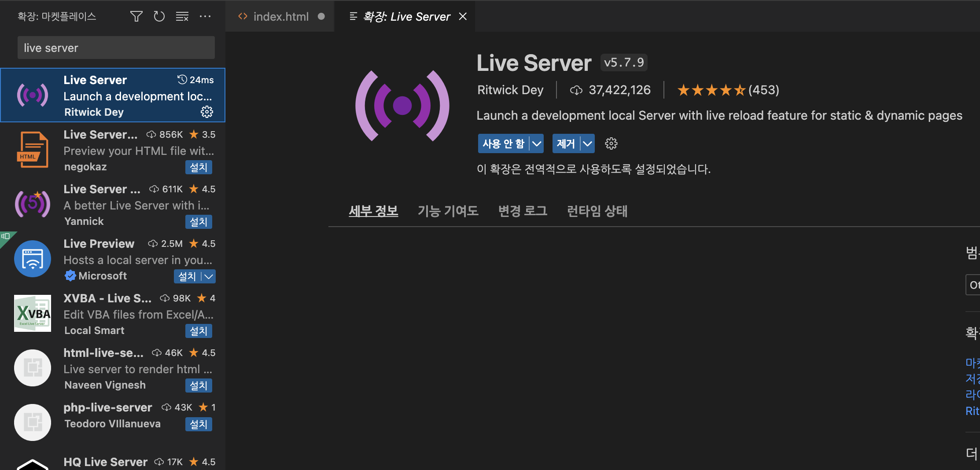The image size is (980, 470).
Task: Clear extension search results icon
Action: (182, 17)
